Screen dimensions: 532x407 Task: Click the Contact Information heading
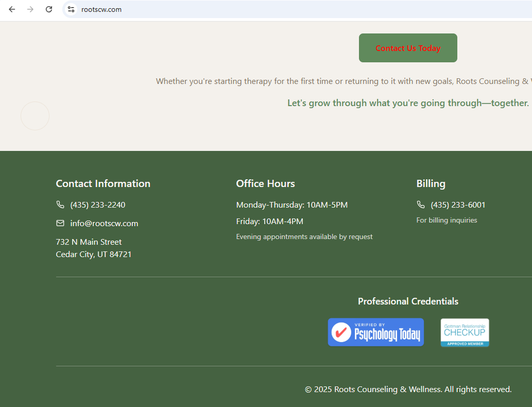coord(103,183)
